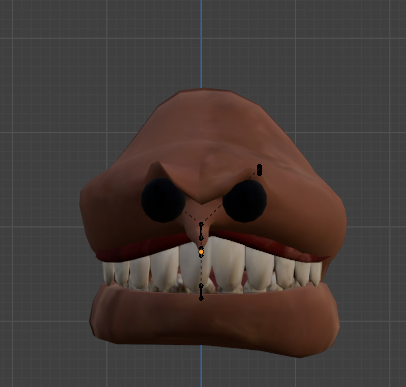Click the blue Z axis line above head

[x=201, y=43]
